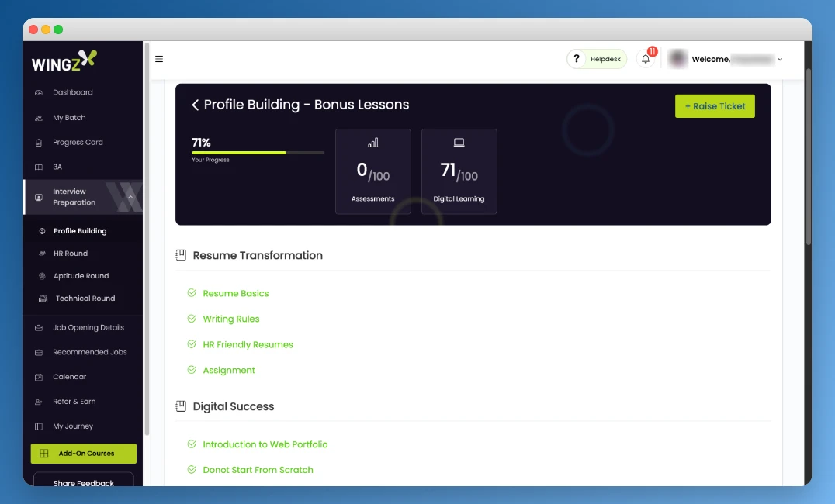The height and width of the screenshot is (504, 835).
Task: Click the Assessments bar chart icon
Action: tap(372, 143)
